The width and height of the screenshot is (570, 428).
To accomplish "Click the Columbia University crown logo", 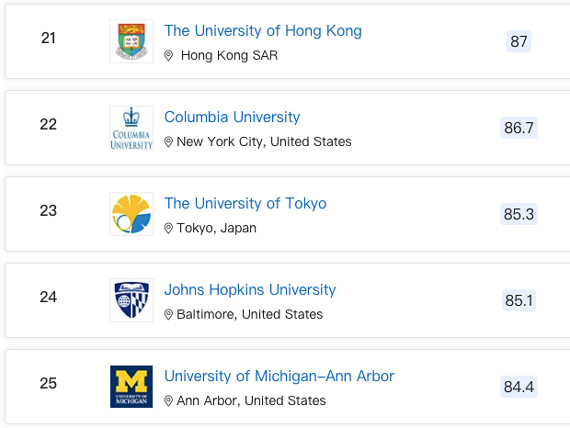I will pyautogui.click(x=131, y=128).
